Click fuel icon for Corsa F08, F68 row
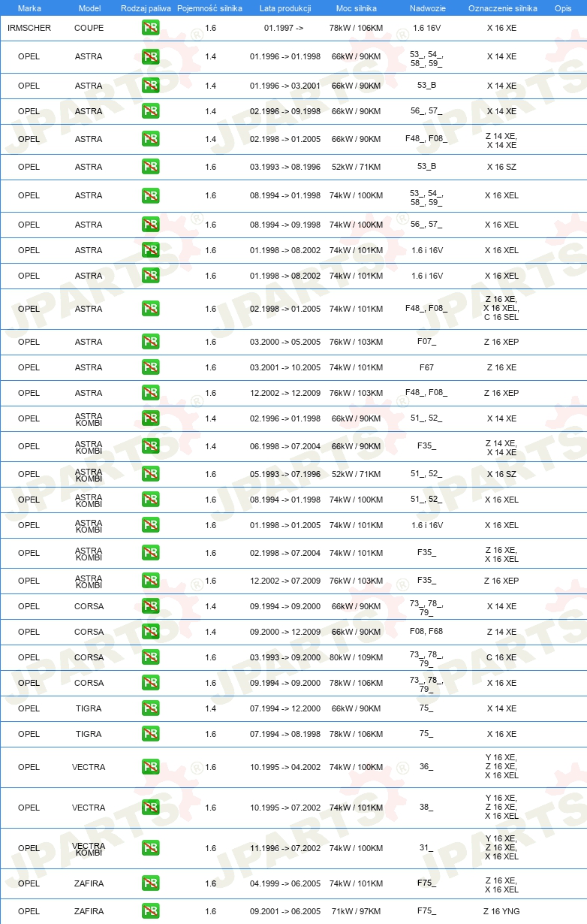The height and width of the screenshot is (924, 587). pyautogui.click(x=150, y=632)
